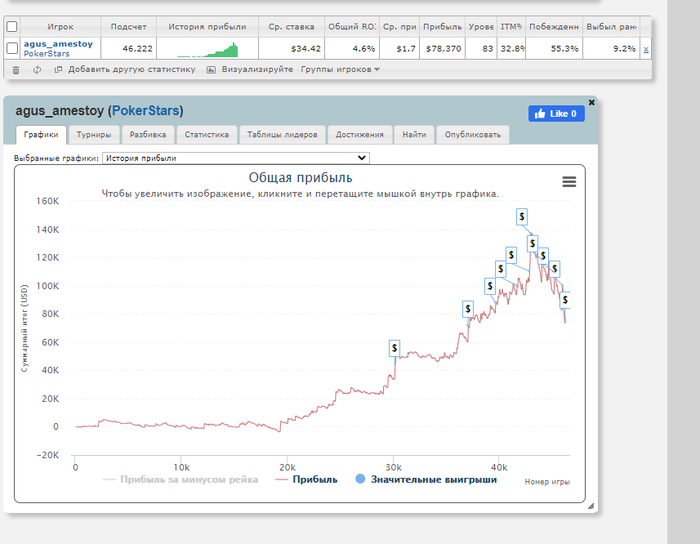
Task: Click the Общая прибыль chart title
Action: [300, 178]
